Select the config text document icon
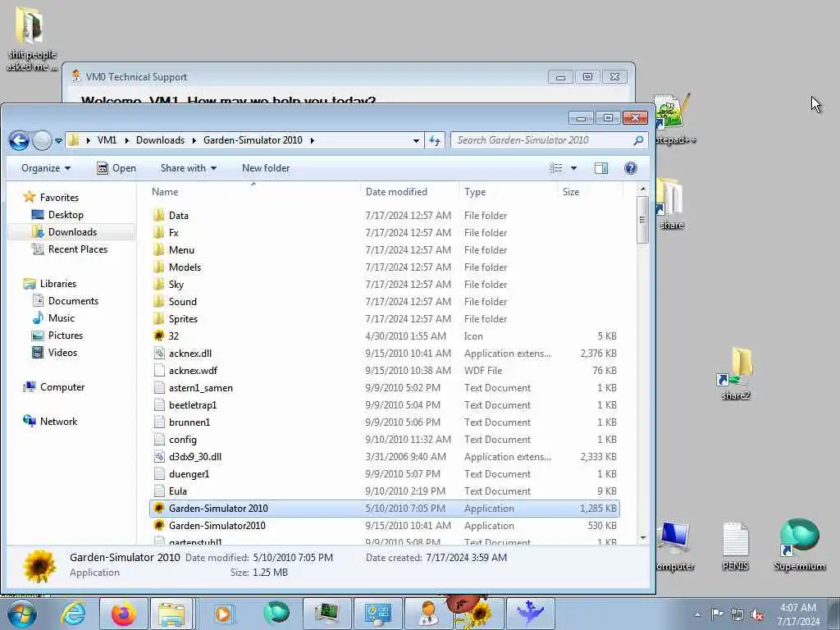The width and height of the screenshot is (840, 630). point(158,440)
